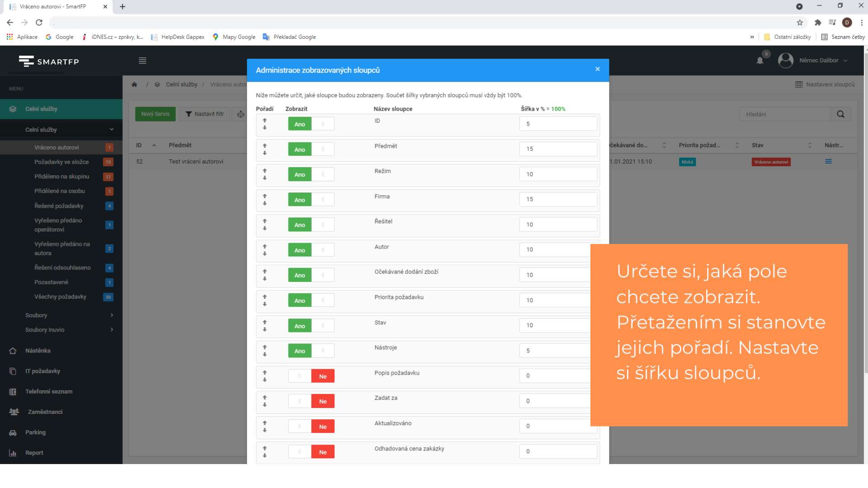Screen dimensions: 868x488
Task: Click the Nastavení sloupců table icon
Action: pos(799,84)
